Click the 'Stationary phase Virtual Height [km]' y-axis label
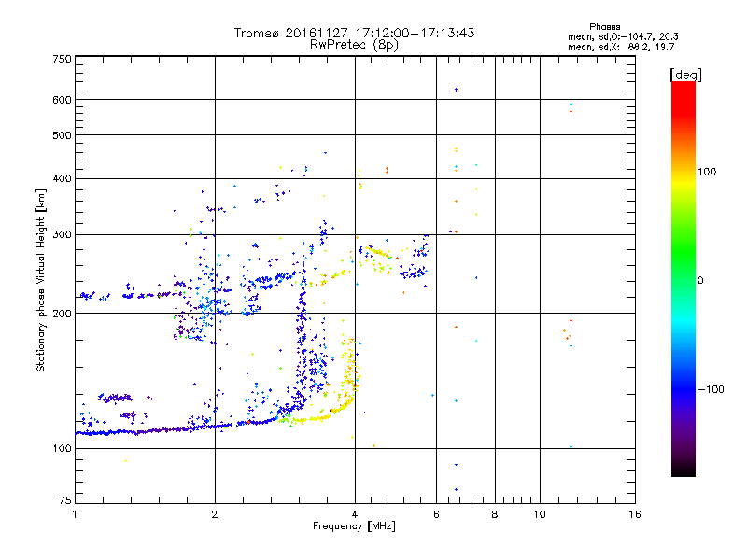The height and width of the screenshot is (560, 747). (x=40, y=280)
